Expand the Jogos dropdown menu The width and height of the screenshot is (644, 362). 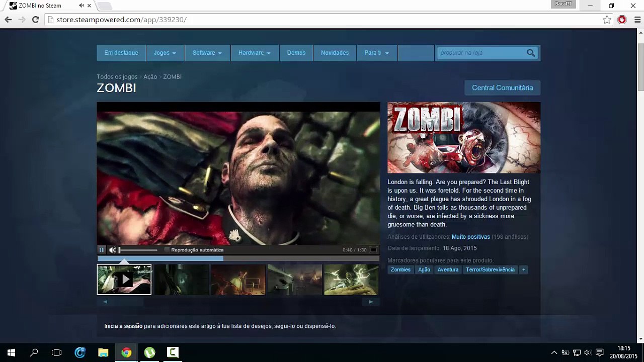[165, 53]
